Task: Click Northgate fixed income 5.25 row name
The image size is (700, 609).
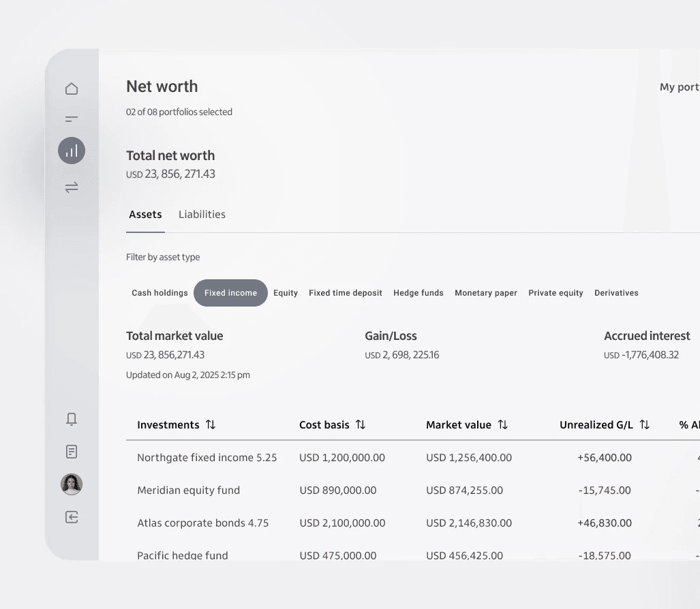Action: pyautogui.click(x=207, y=458)
